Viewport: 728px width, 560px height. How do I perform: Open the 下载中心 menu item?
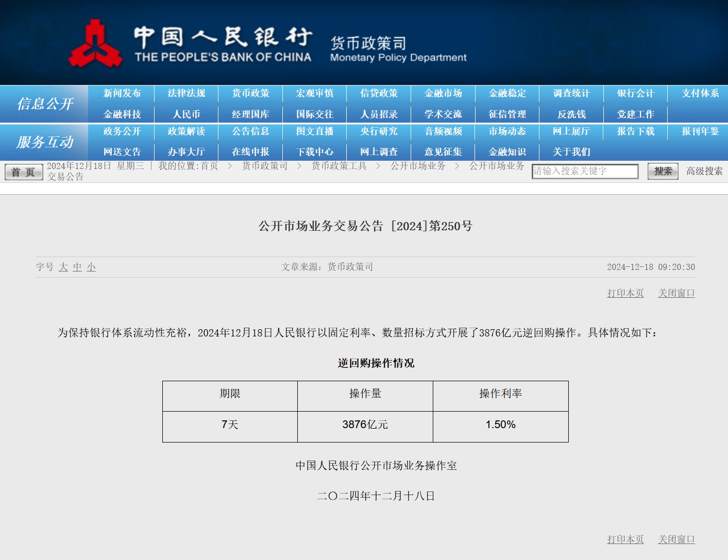(x=315, y=152)
